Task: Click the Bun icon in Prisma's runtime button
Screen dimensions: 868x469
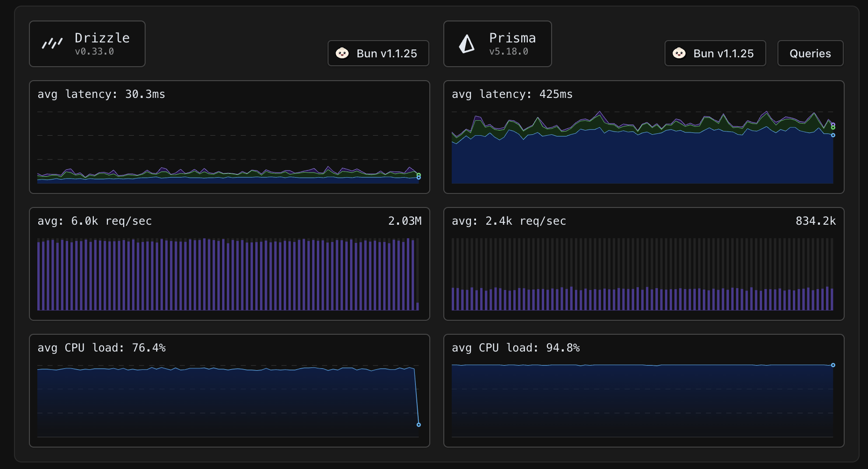Action: [x=679, y=53]
